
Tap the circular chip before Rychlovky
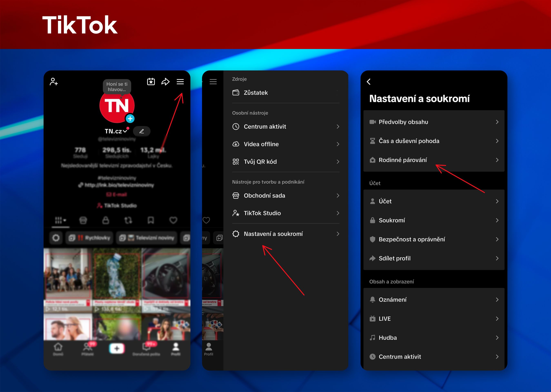tap(56, 238)
